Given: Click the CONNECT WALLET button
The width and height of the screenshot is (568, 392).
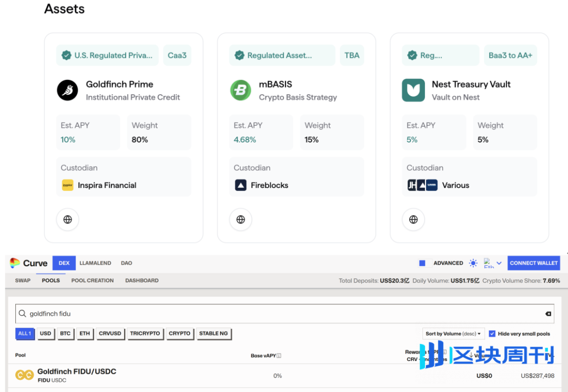Looking at the screenshot, I should (534, 263).
